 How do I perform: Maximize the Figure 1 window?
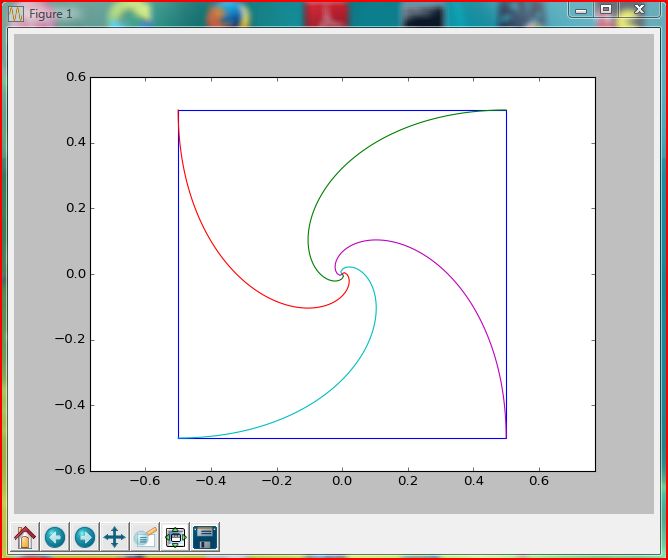(606, 9)
